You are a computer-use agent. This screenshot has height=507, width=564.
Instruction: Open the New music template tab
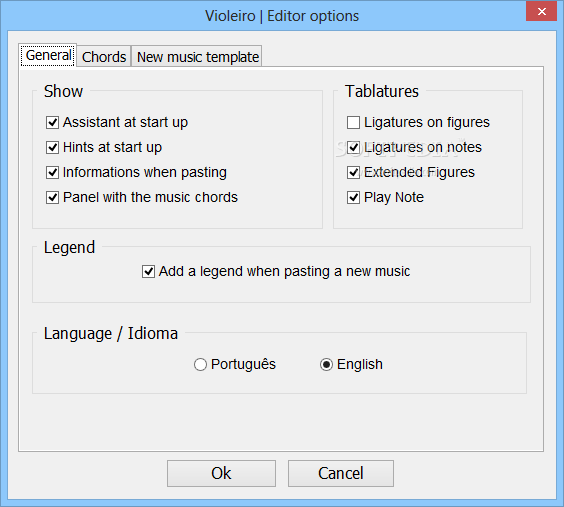(x=197, y=57)
